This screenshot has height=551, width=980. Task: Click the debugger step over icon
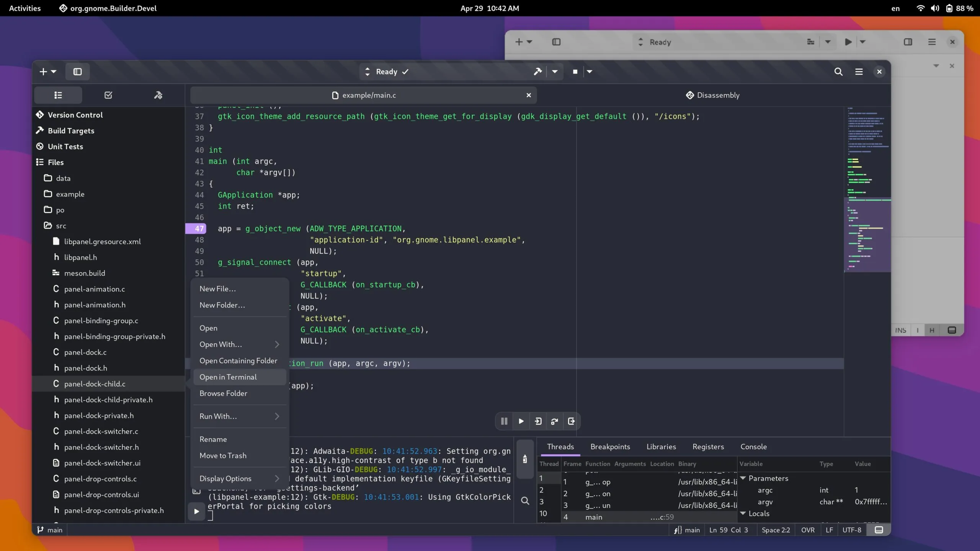click(554, 421)
